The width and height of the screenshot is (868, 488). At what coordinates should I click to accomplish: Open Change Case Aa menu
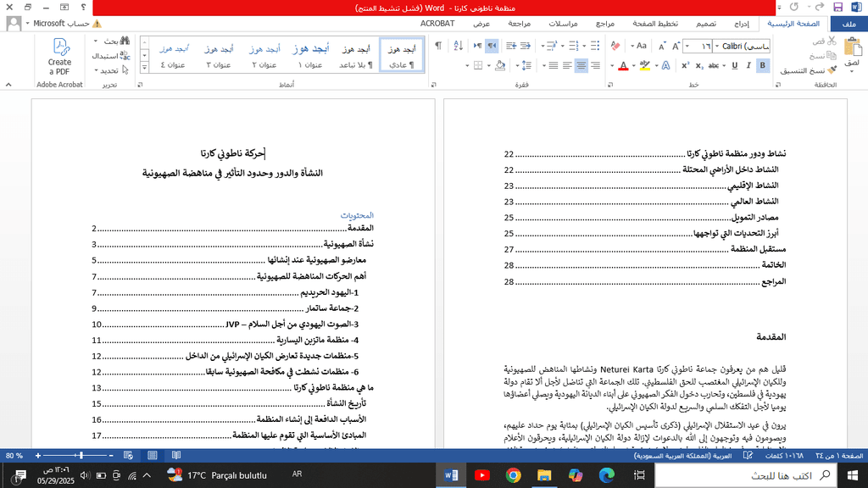639,46
